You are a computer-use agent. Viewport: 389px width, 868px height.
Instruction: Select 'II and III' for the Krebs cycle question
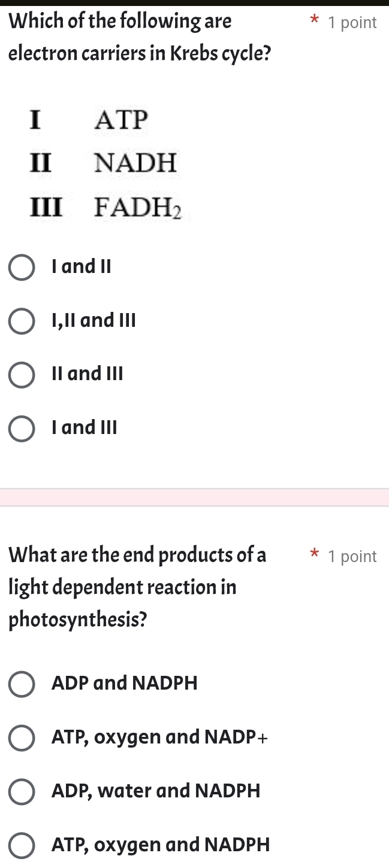[x=21, y=375]
